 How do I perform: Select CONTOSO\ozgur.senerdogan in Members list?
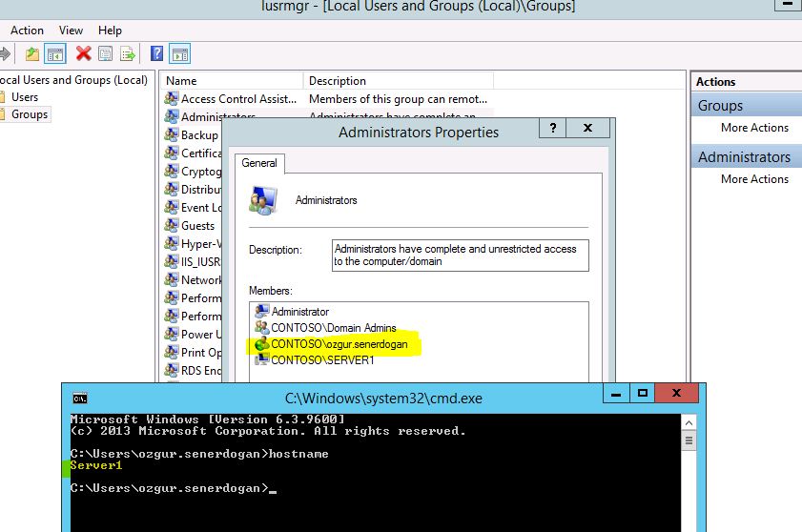tap(339, 344)
